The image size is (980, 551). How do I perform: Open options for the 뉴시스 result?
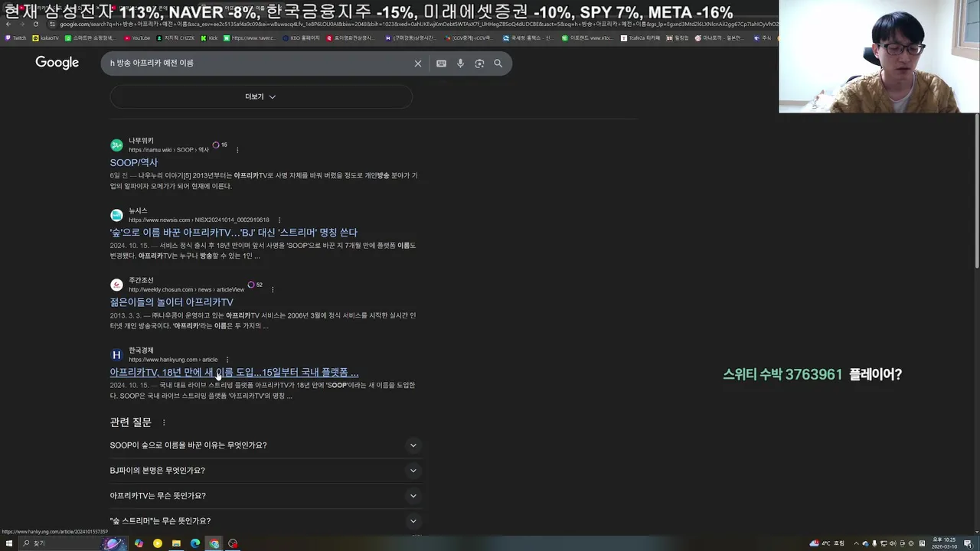(279, 220)
